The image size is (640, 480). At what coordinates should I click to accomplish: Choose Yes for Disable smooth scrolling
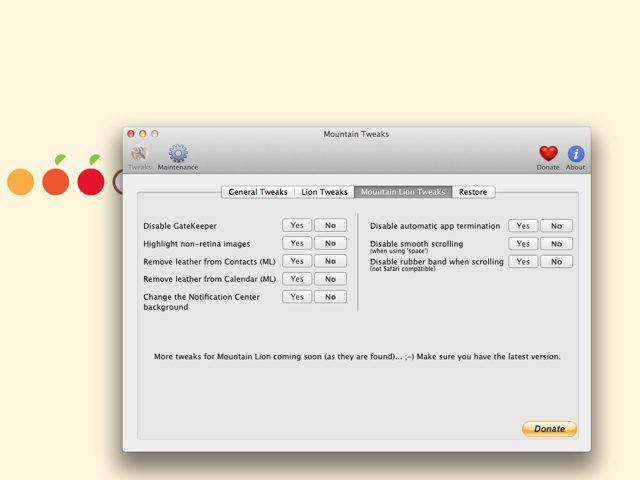click(x=523, y=244)
